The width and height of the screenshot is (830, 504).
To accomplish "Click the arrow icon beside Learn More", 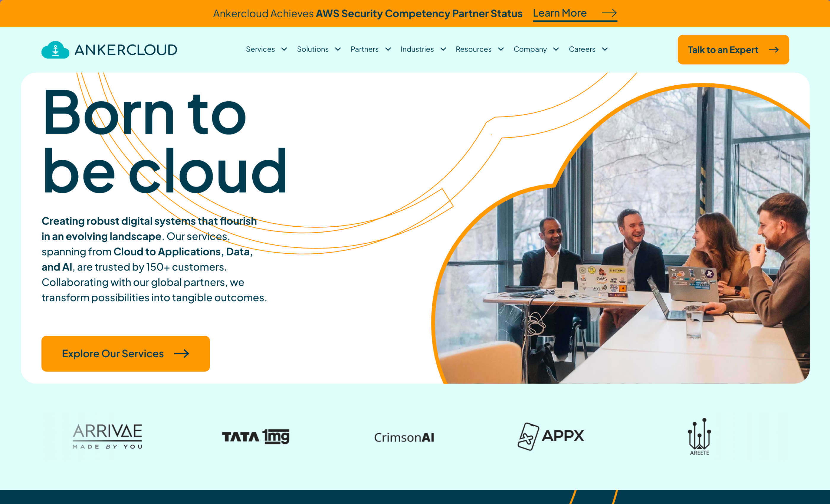I will click(x=609, y=13).
